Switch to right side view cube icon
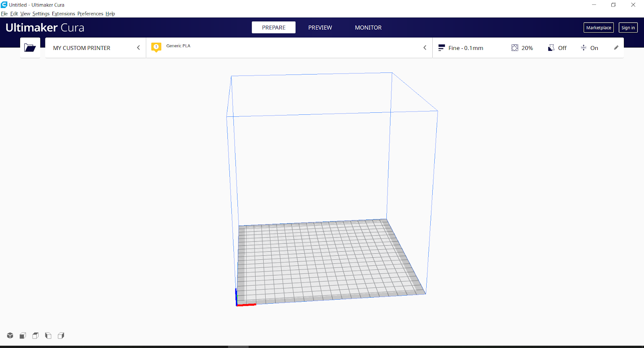Screen dimensions: 644x348 point(61,336)
